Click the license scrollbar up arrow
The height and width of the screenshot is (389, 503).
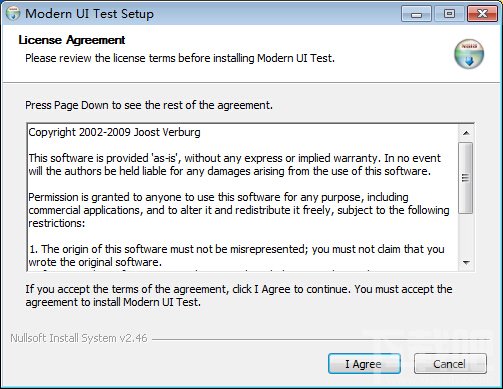tap(466, 133)
